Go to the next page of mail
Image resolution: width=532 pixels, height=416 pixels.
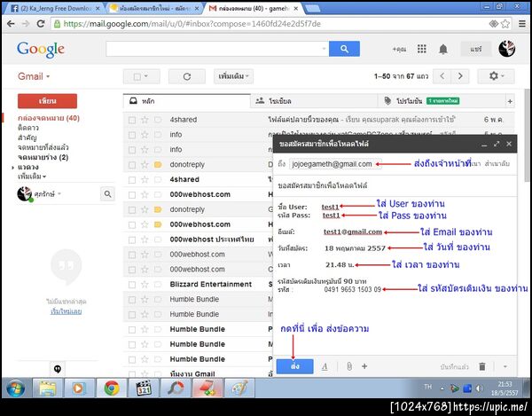460,76
